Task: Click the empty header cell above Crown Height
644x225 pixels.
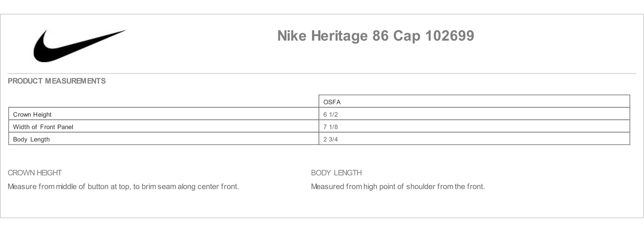Action: click(x=164, y=101)
